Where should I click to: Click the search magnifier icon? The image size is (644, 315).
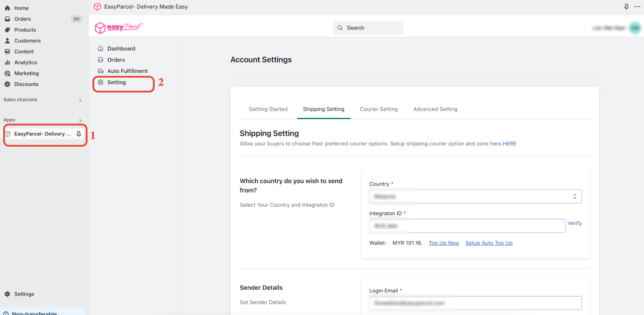click(340, 28)
